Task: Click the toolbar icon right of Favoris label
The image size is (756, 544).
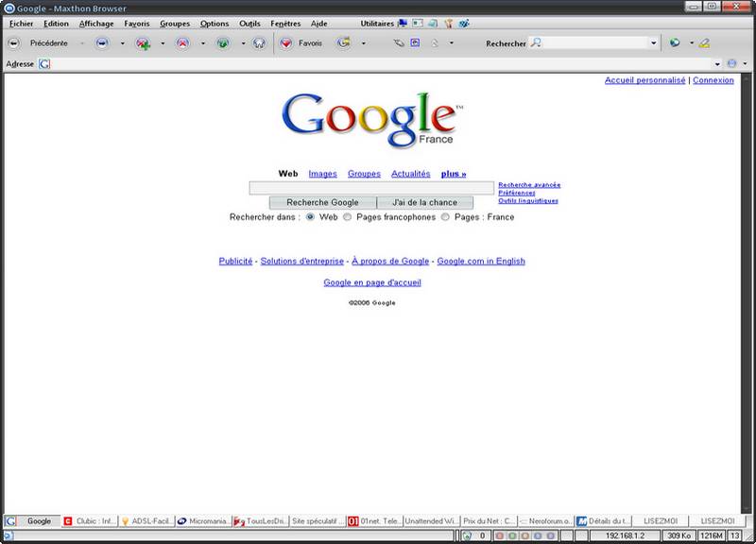Action: point(343,42)
